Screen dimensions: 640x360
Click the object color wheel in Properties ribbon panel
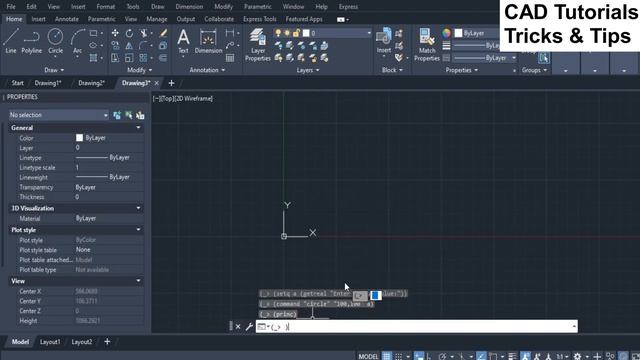(x=446, y=33)
